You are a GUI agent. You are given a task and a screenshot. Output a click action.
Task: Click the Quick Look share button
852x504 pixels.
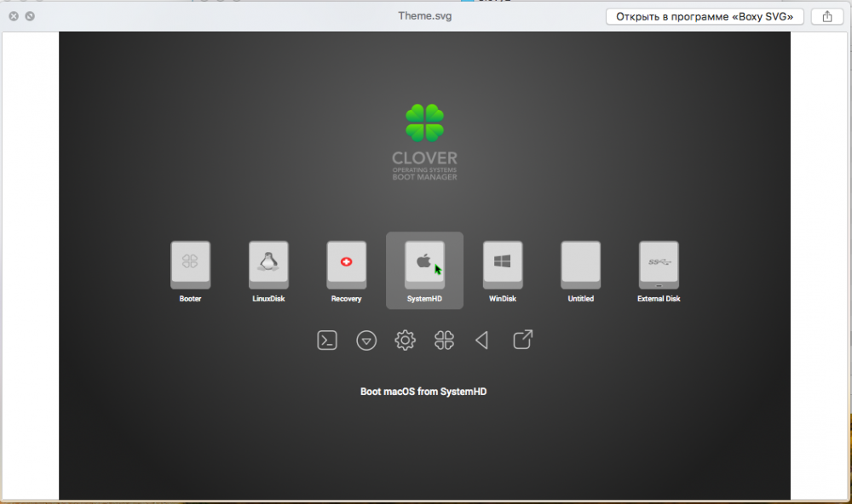(827, 16)
